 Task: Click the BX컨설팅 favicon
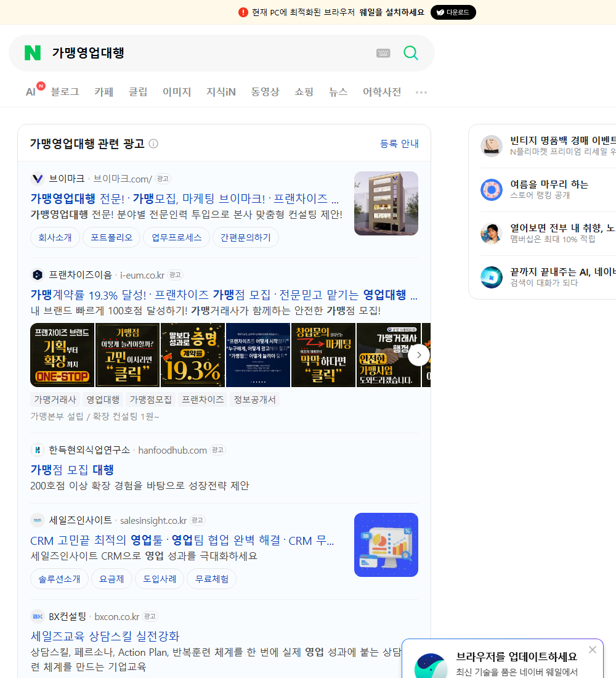click(x=38, y=616)
